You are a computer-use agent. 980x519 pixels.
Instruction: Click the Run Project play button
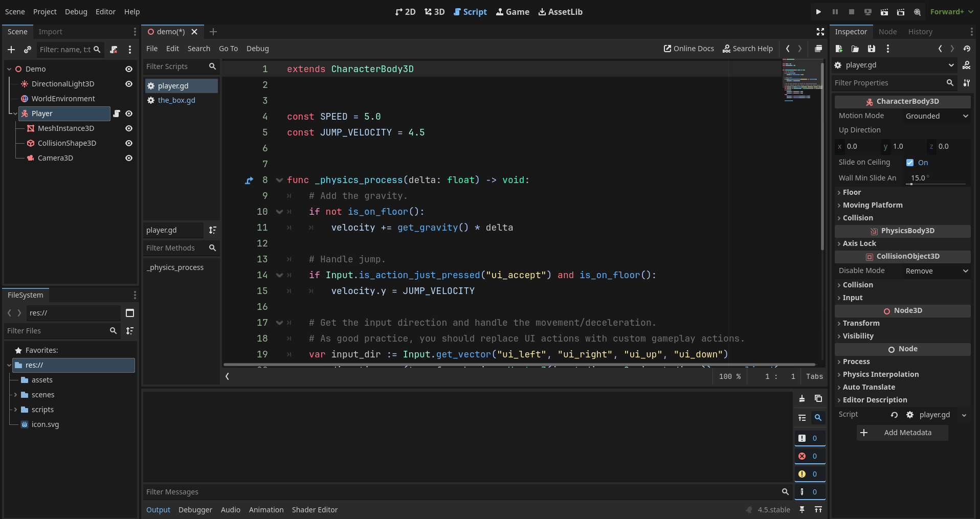point(818,12)
